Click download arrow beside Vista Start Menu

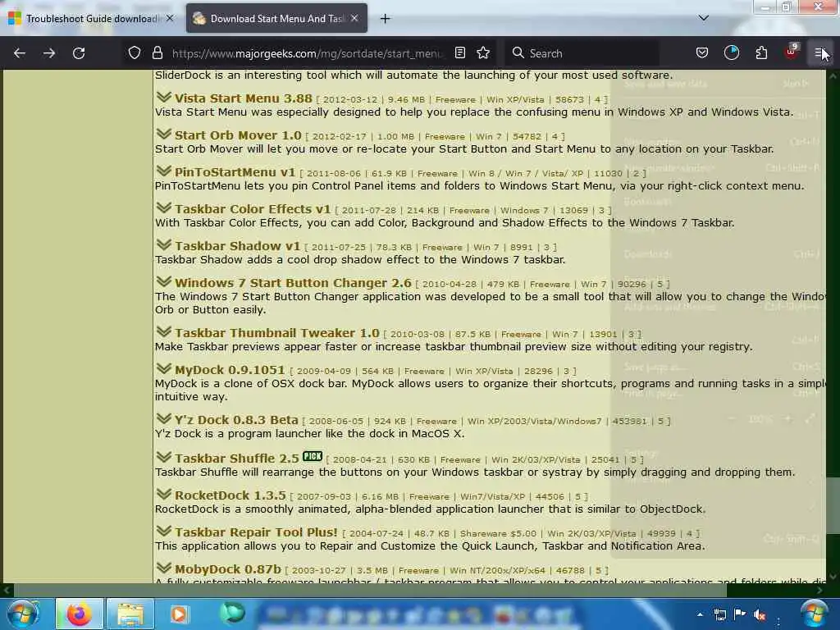(163, 97)
